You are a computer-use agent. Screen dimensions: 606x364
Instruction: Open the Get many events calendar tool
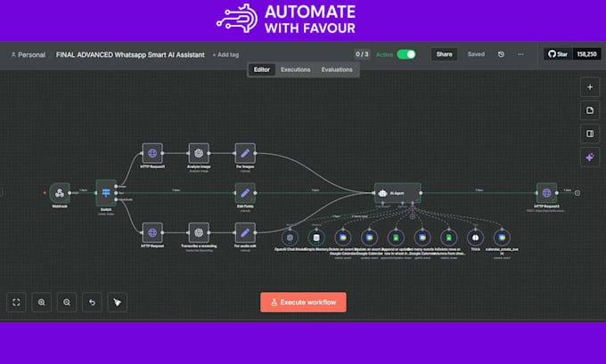tap(422, 238)
